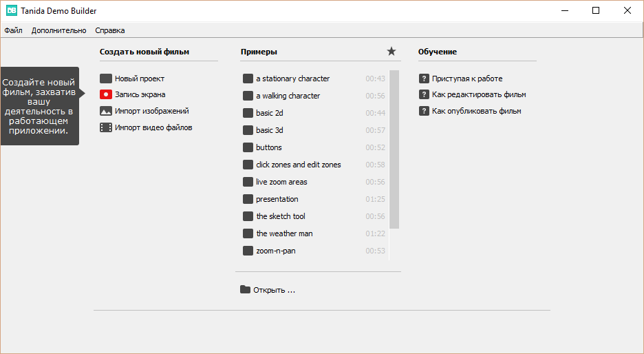644x354 pixels.
Task: Click the New Project icon
Action: pos(105,79)
